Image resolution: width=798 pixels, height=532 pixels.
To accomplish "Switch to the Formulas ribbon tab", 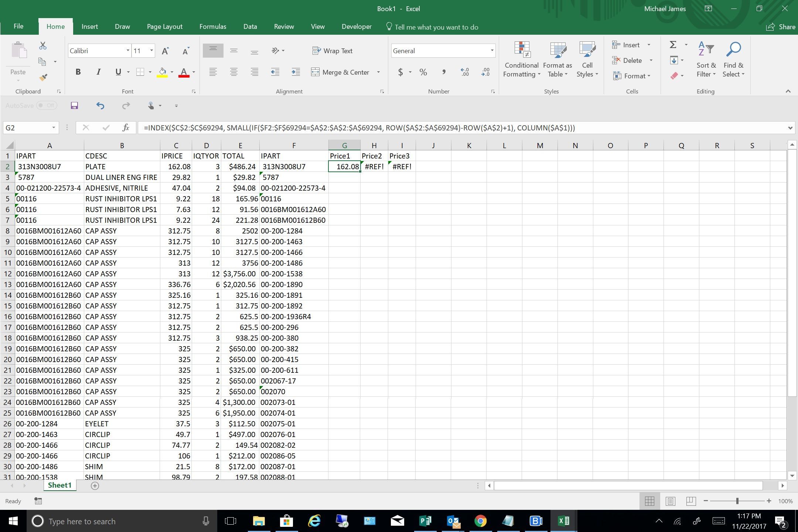I will (212, 26).
